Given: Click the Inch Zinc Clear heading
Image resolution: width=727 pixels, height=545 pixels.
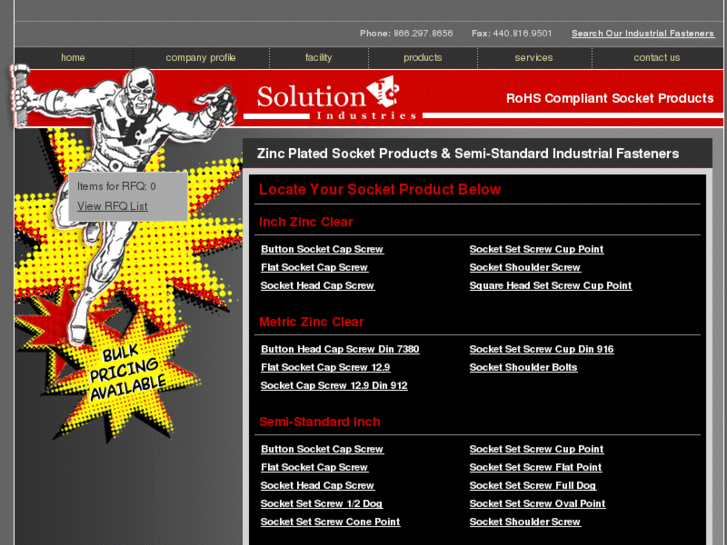Looking at the screenshot, I should pyautogui.click(x=306, y=222).
